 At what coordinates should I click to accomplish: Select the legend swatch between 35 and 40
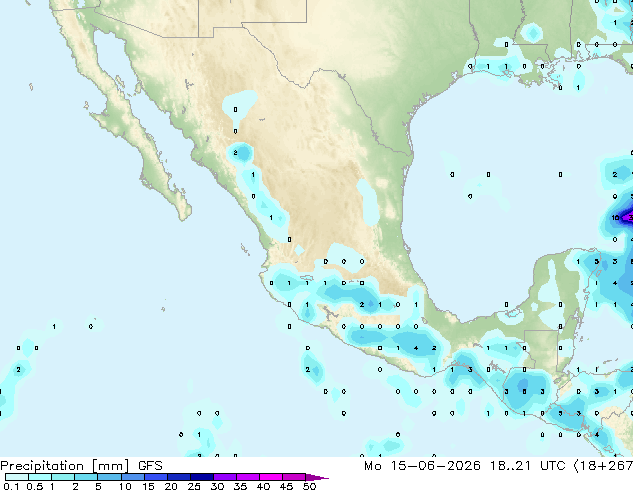[x=247, y=477]
